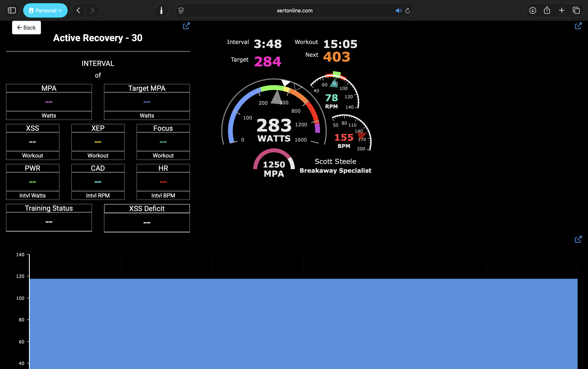The image size is (588, 369).
Task: Click the XSS Deficit tile
Action: click(147, 218)
